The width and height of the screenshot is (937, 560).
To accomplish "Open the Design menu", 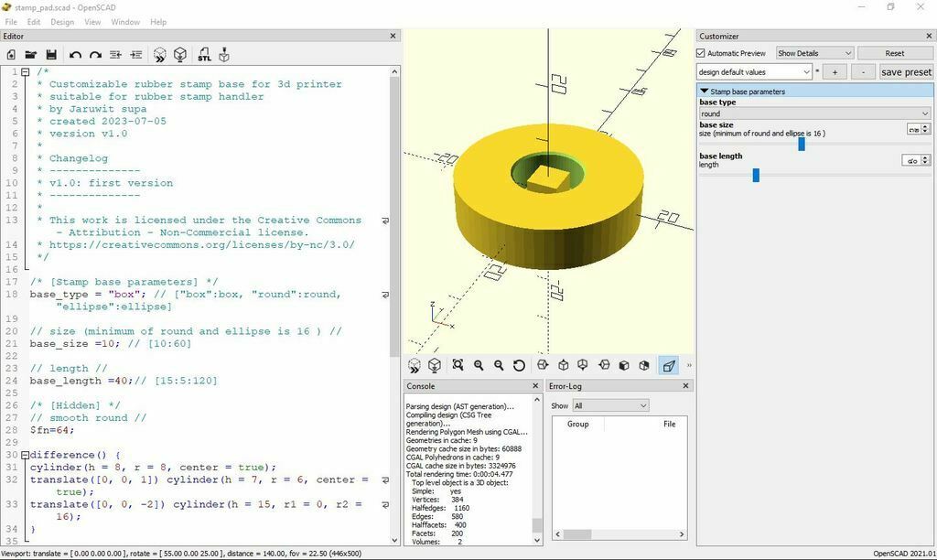I will (62, 22).
